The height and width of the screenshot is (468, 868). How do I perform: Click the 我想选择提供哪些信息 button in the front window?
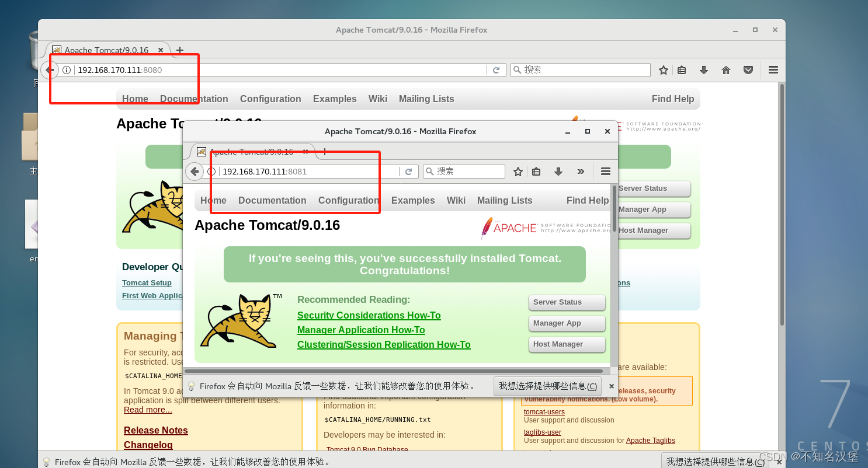coord(548,386)
